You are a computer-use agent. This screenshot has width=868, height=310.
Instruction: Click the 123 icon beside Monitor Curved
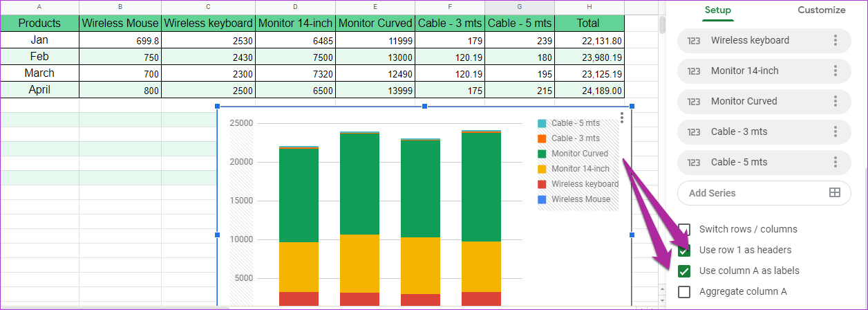[694, 101]
